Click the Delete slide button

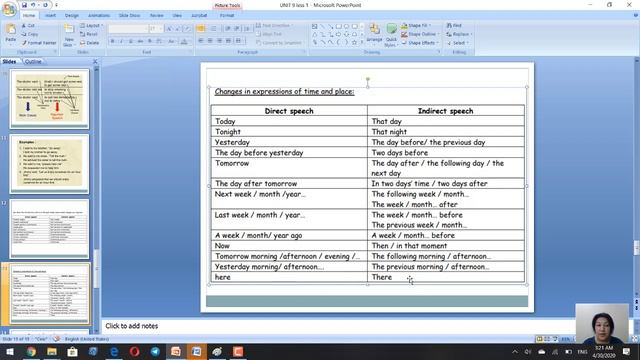point(89,43)
